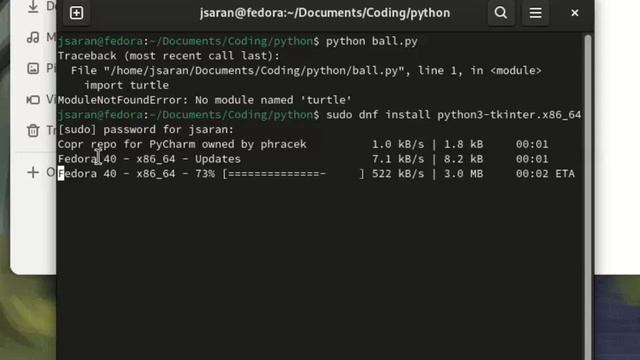Click the File path line of ball.py traceback
640x360 pixels.
click(x=306, y=71)
